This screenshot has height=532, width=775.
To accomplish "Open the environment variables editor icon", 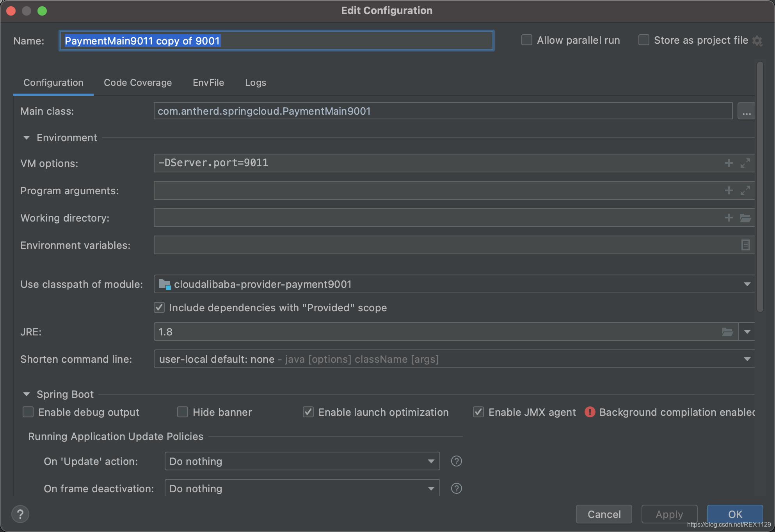I will point(745,245).
